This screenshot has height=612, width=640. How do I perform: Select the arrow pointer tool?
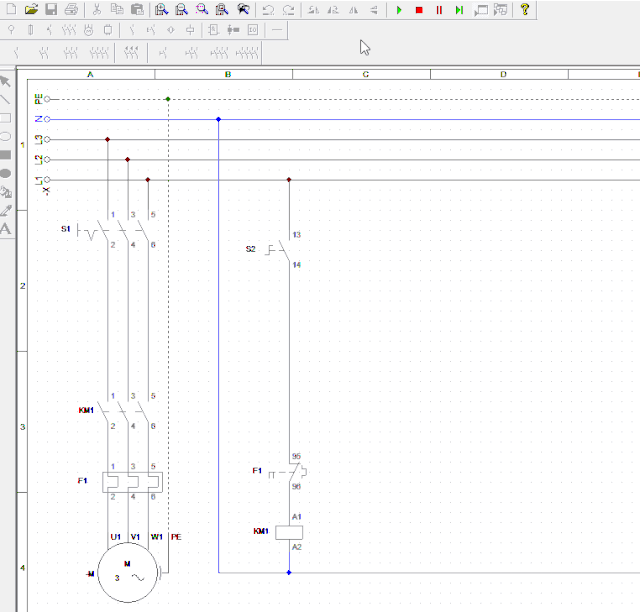pos(5,81)
